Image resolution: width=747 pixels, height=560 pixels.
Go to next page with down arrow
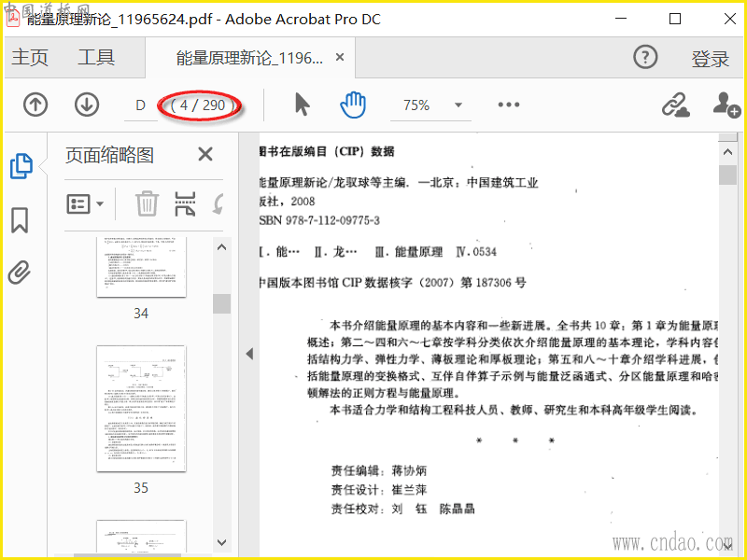tap(87, 105)
